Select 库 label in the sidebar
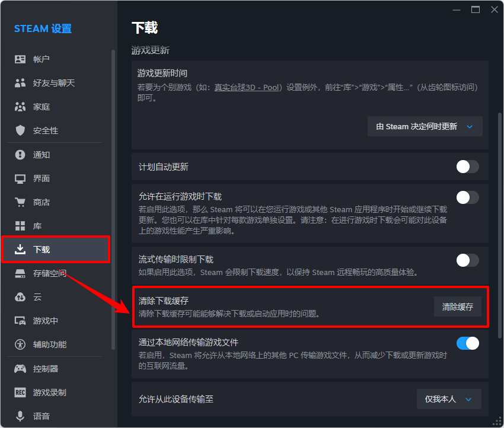This screenshot has height=428, width=504. pyautogui.click(x=37, y=226)
